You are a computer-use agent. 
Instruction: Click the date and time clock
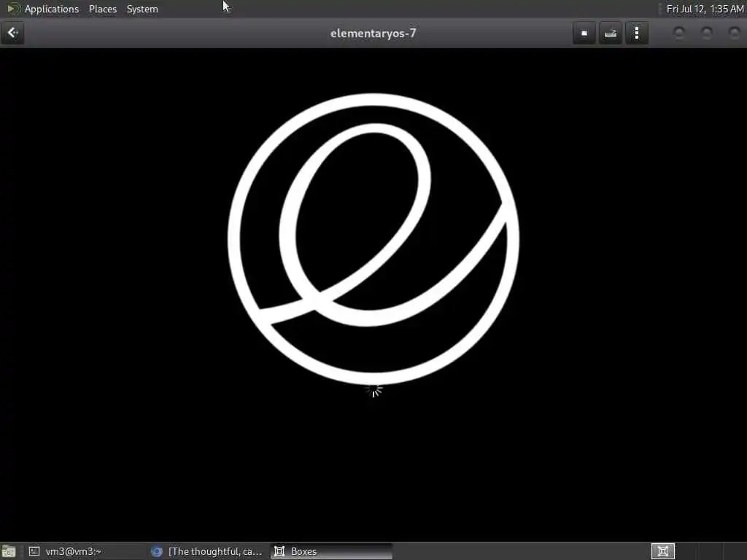[x=705, y=9]
